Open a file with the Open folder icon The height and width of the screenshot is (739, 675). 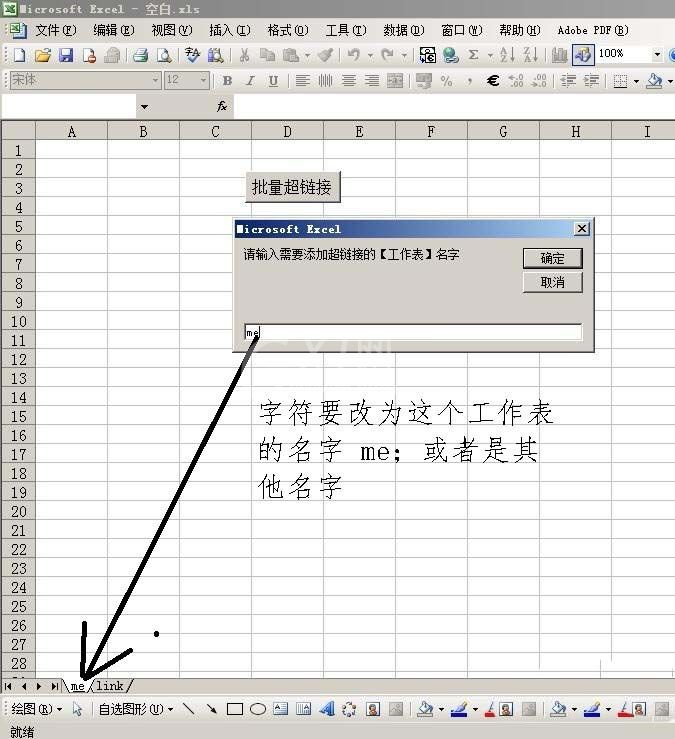[x=42, y=55]
